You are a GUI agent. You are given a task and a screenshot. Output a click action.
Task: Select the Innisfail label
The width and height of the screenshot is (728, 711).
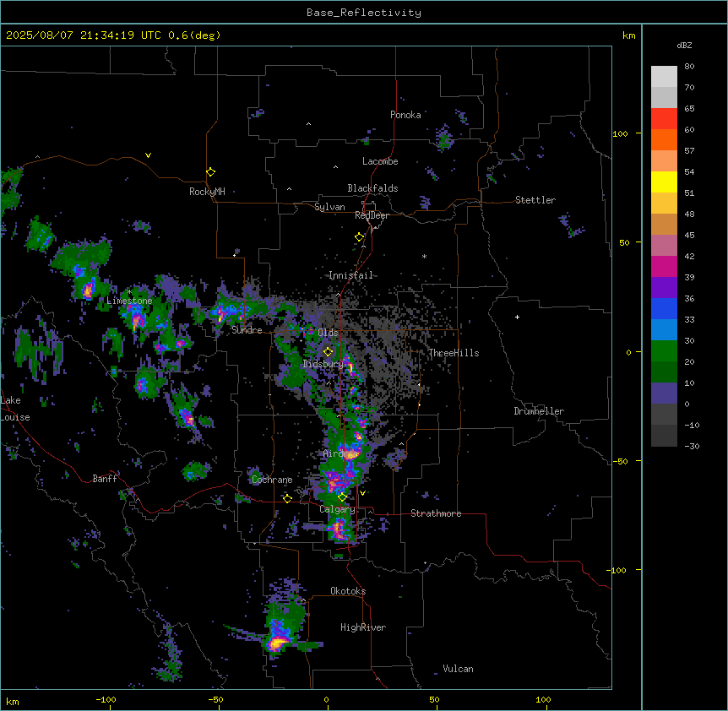[x=350, y=275]
